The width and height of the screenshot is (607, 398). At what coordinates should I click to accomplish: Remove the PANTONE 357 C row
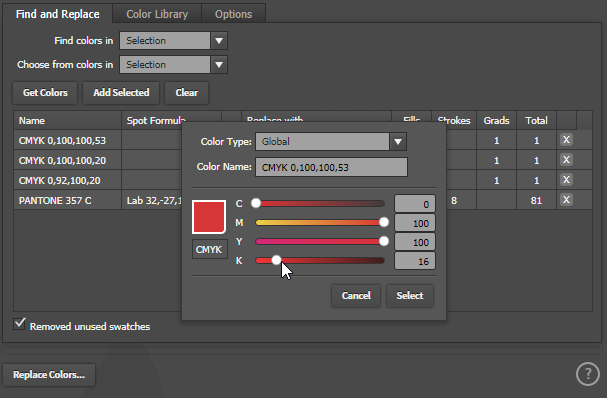tap(566, 200)
